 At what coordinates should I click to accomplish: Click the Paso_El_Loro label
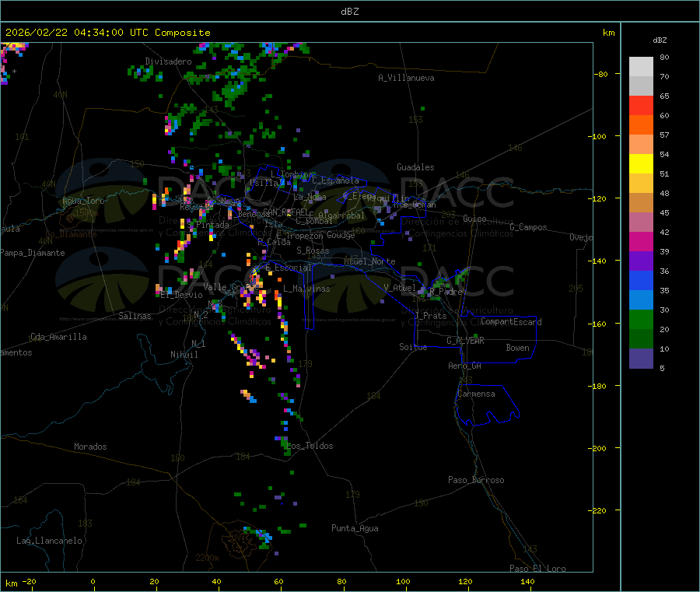[x=537, y=569]
